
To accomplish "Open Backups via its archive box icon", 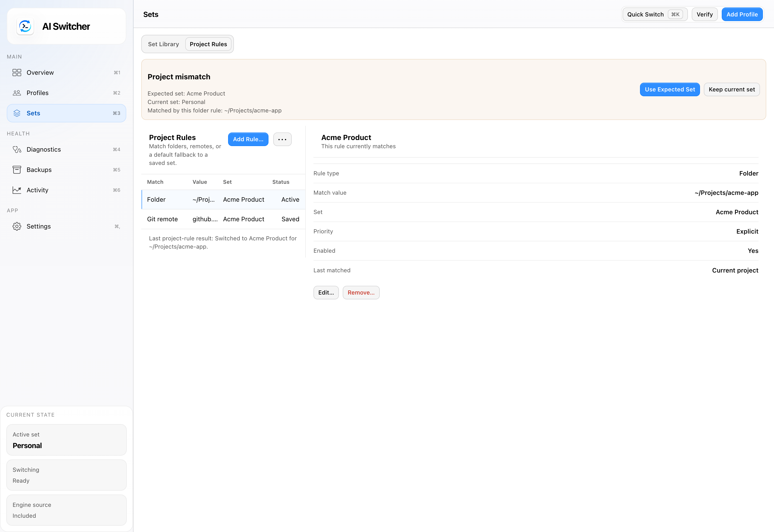I will [x=17, y=170].
